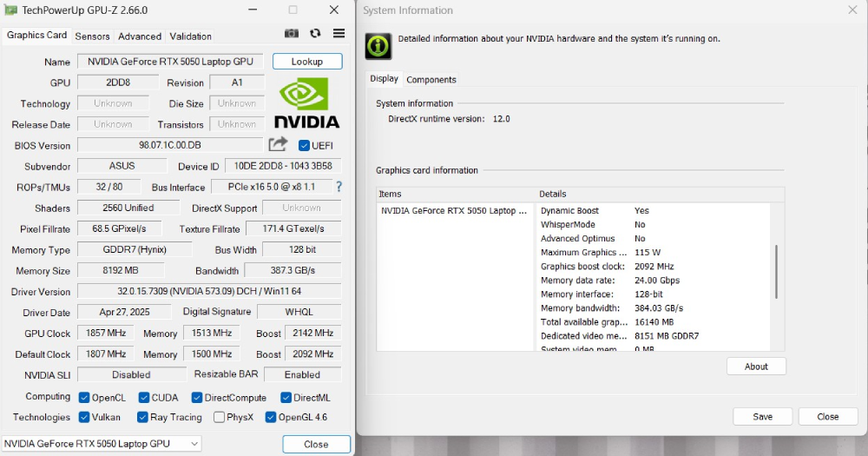
Task: Click the Bus Interface question mark icon
Action: 339,187
